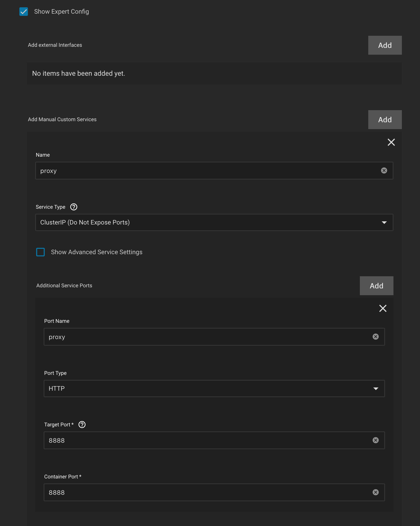Screen dimensions: 420x526
Task: Click the Port Type dropdown arrow
Action: tap(376, 389)
